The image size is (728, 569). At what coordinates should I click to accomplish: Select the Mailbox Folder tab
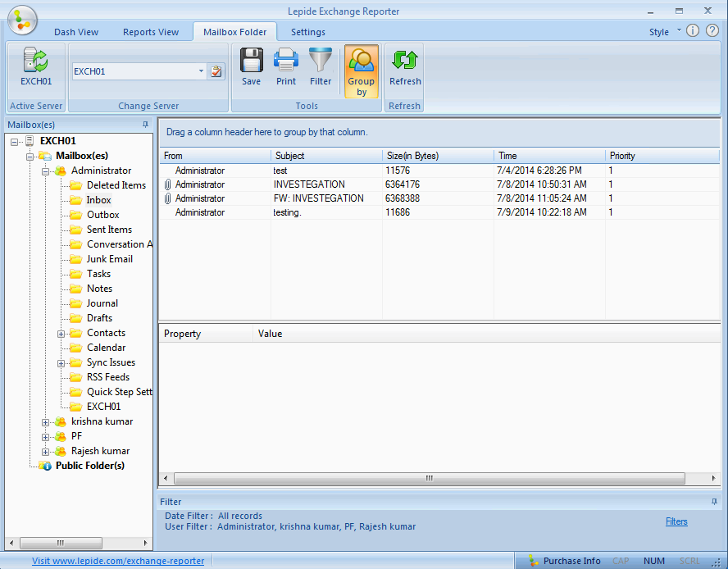[235, 32]
